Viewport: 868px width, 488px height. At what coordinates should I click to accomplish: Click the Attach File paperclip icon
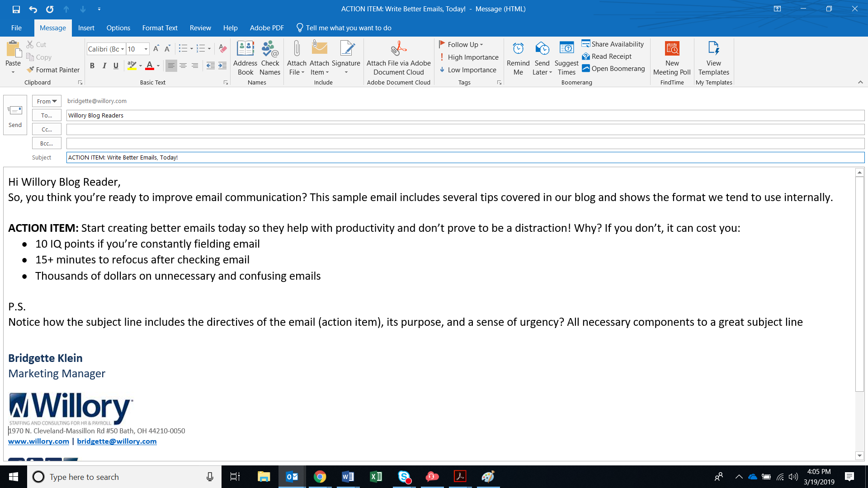(297, 49)
